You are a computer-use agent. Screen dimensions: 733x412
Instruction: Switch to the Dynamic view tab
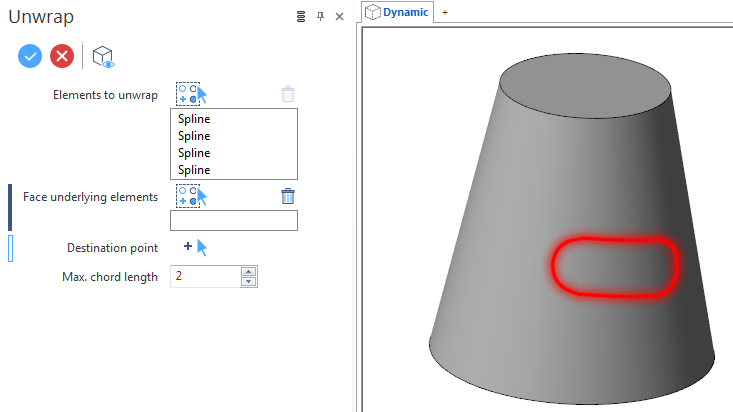(x=397, y=12)
